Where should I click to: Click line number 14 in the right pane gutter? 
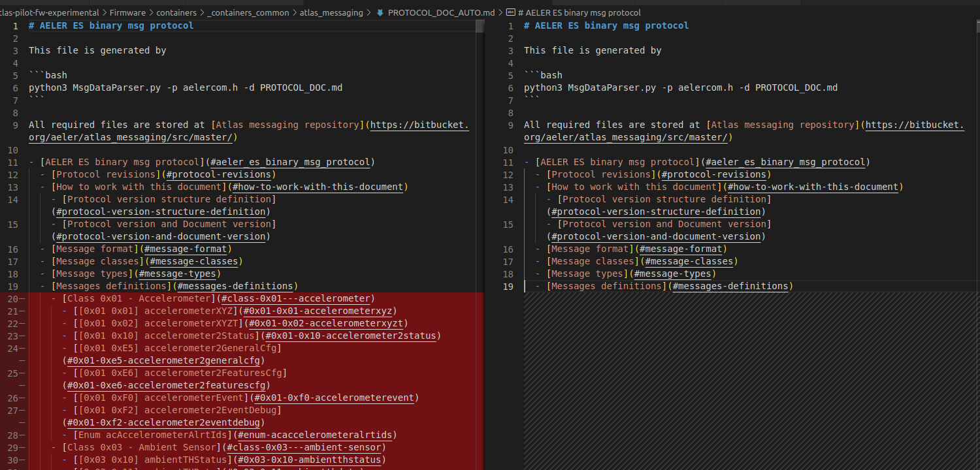(509, 199)
